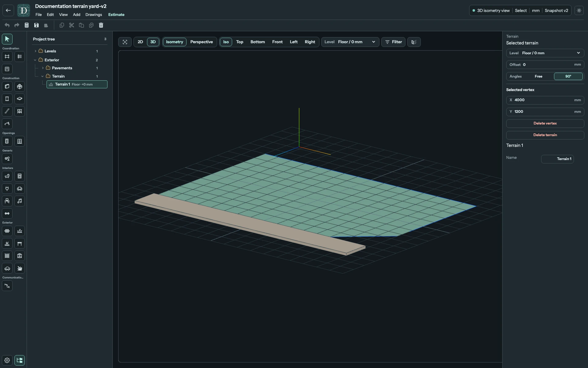Toggle the light theme sun icon
This screenshot has height=368, width=588.
[x=579, y=10]
